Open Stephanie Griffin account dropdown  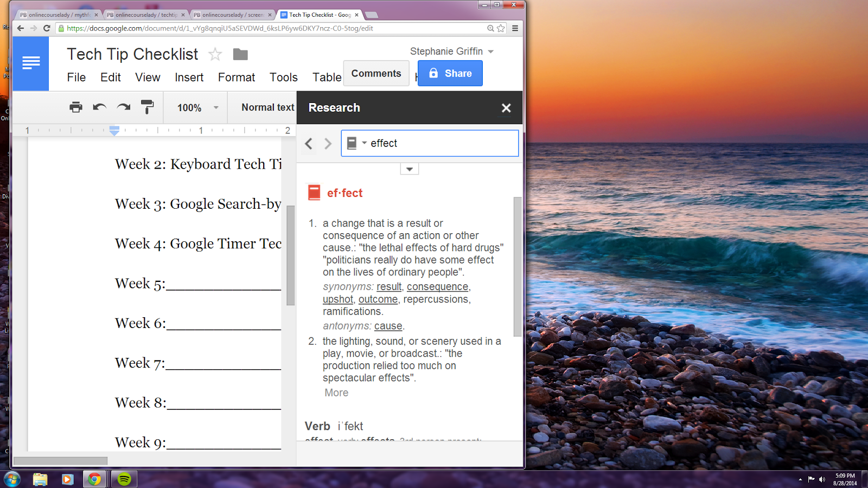tap(451, 52)
